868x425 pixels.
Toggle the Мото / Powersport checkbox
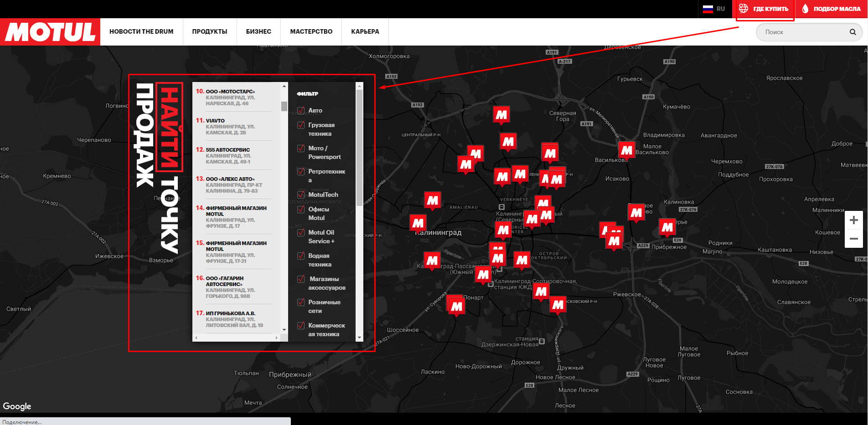301,148
